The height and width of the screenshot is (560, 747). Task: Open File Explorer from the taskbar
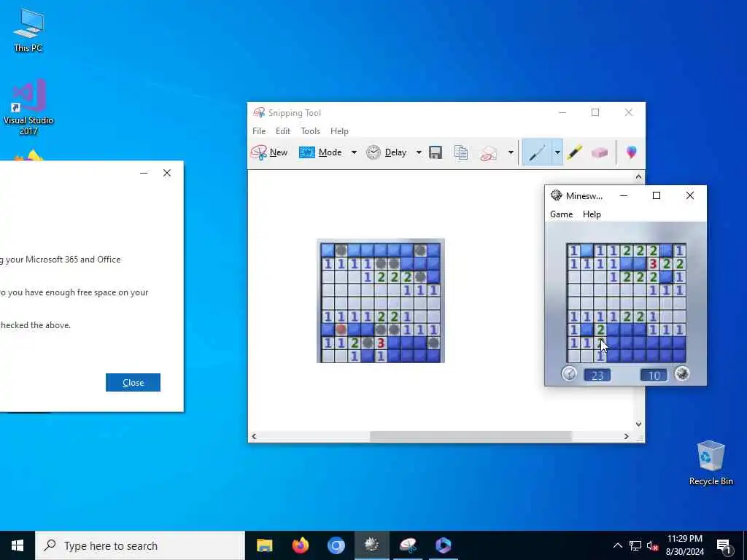pyautogui.click(x=264, y=545)
